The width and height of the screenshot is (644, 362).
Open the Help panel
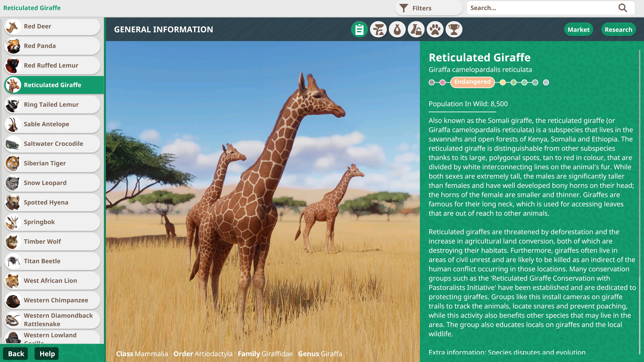coord(46,353)
